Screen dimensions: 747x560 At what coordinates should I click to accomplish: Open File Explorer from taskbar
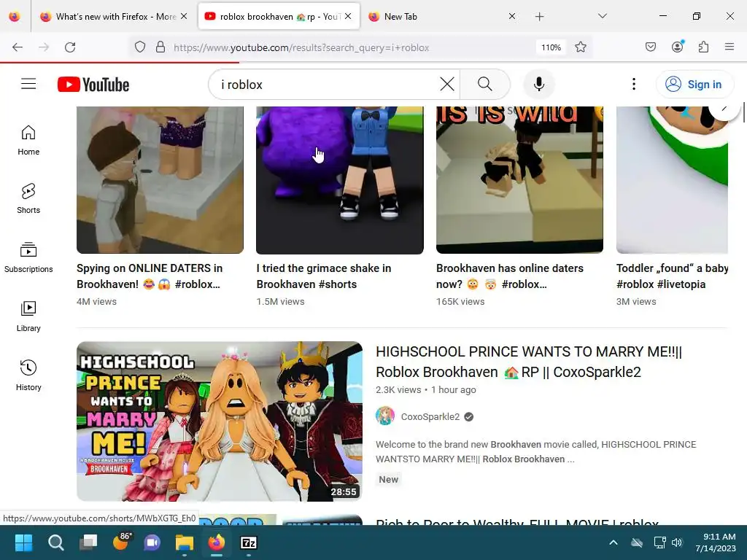pos(185,542)
